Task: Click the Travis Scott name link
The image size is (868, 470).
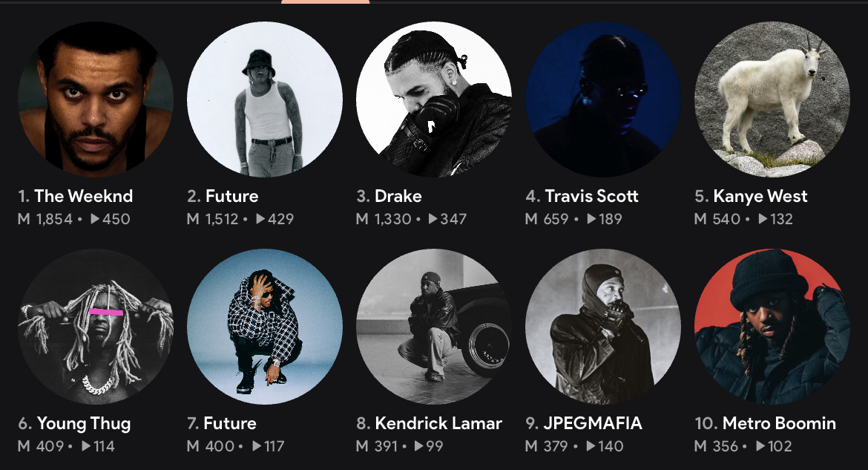Action: tap(591, 197)
